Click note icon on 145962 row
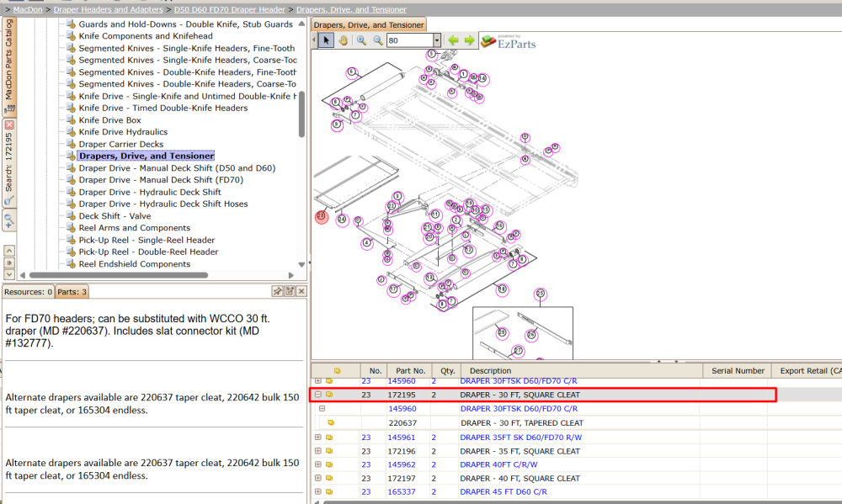Image resolution: width=842 pixels, height=504 pixels. tap(329, 464)
